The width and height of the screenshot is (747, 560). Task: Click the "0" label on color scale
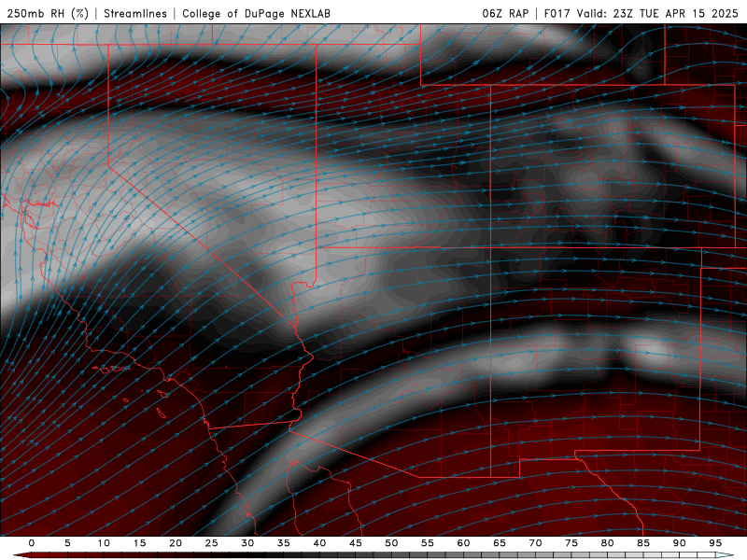(x=32, y=543)
